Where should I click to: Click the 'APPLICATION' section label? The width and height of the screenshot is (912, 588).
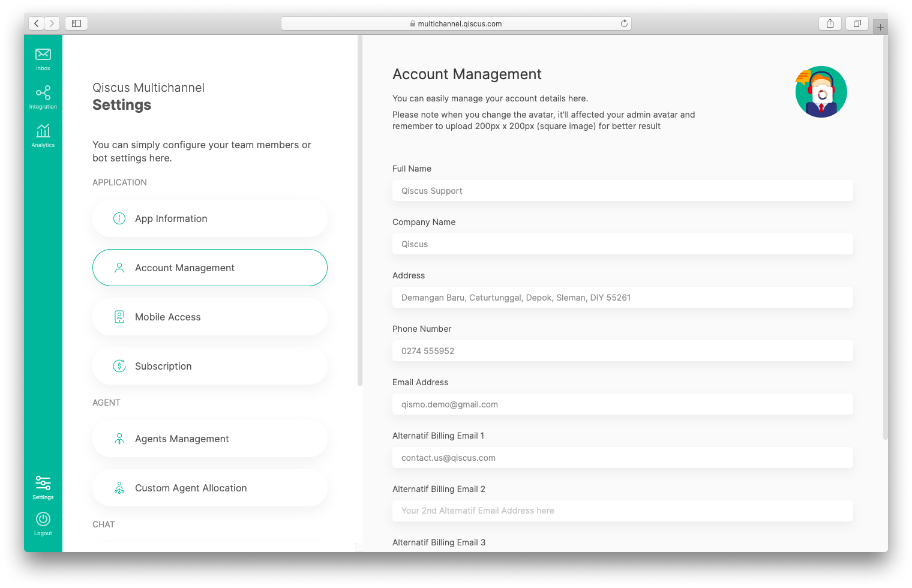point(119,182)
